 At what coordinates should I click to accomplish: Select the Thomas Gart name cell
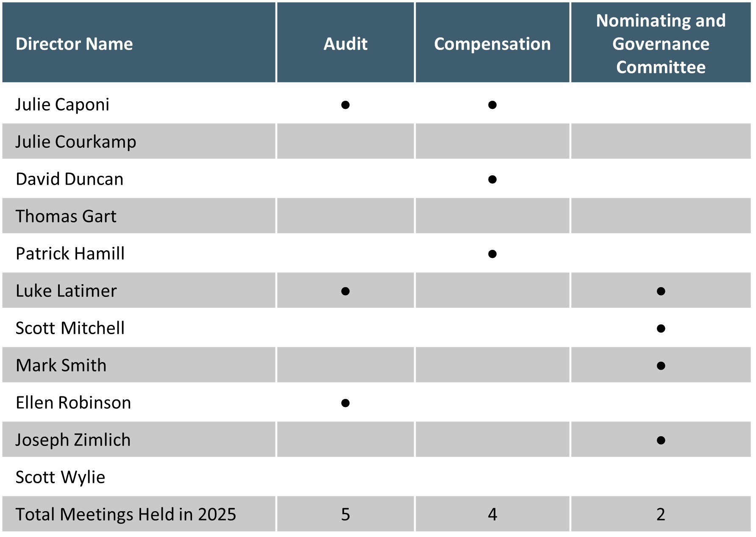pyautogui.click(x=66, y=216)
